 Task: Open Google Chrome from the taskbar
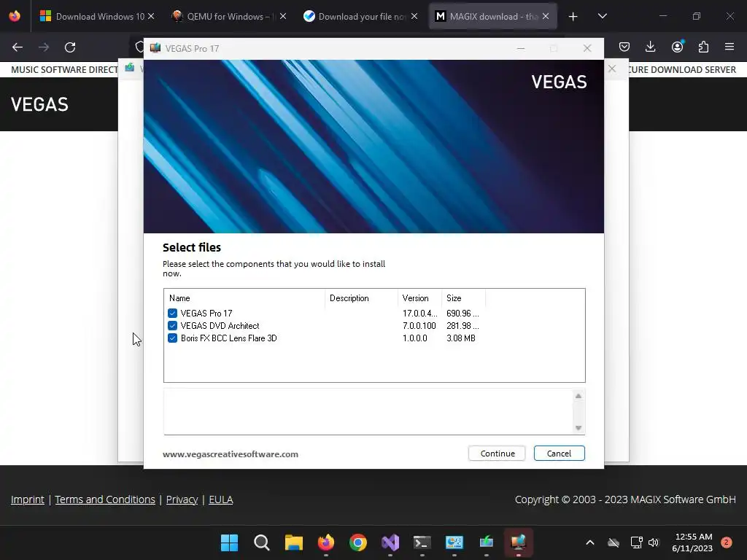[357, 542]
